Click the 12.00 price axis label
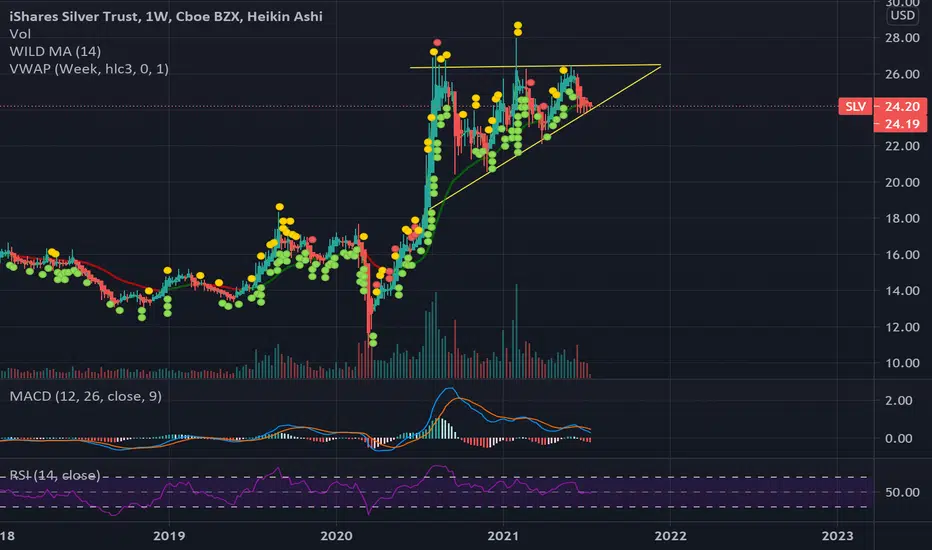Screen dimensions: 932x550 coord(902,327)
